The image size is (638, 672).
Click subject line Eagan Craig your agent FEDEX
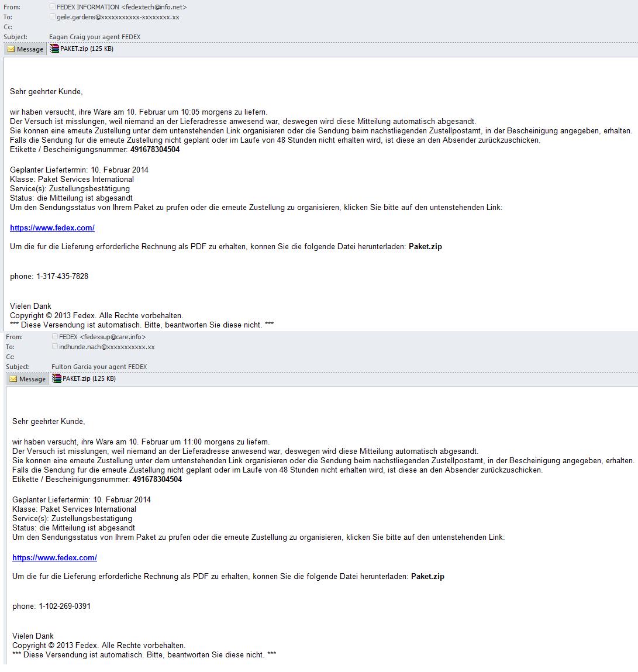pos(95,37)
